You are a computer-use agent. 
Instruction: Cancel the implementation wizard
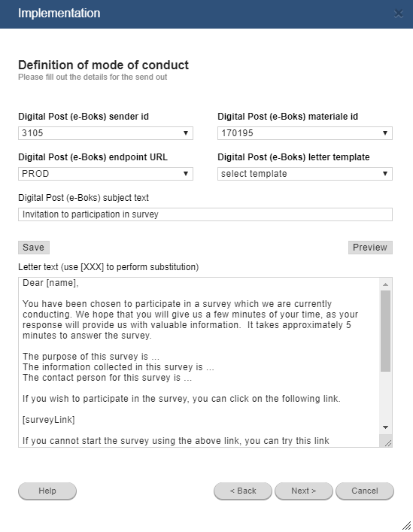[x=365, y=491]
